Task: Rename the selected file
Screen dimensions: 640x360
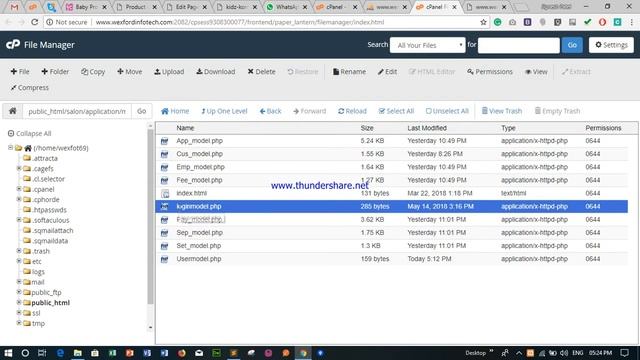Action: (349, 71)
